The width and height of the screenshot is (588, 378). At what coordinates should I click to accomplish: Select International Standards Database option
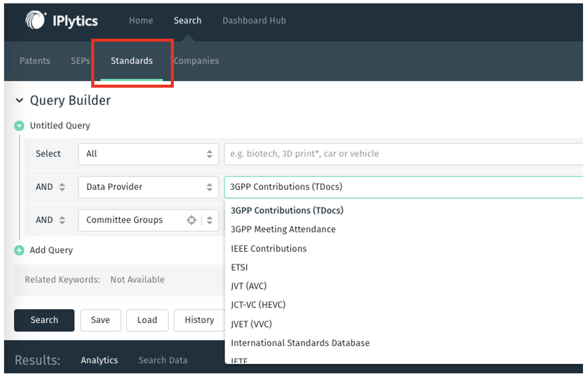click(x=300, y=343)
